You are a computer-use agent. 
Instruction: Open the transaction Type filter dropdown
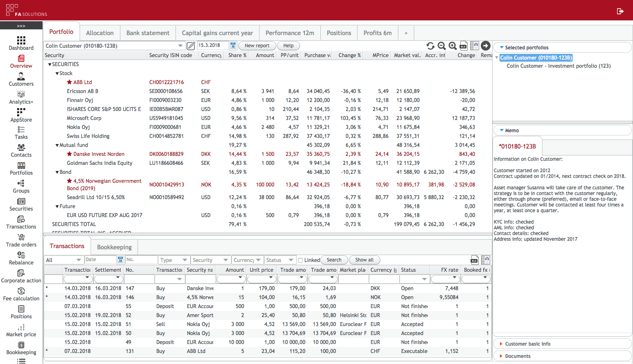tap(174, 260)
